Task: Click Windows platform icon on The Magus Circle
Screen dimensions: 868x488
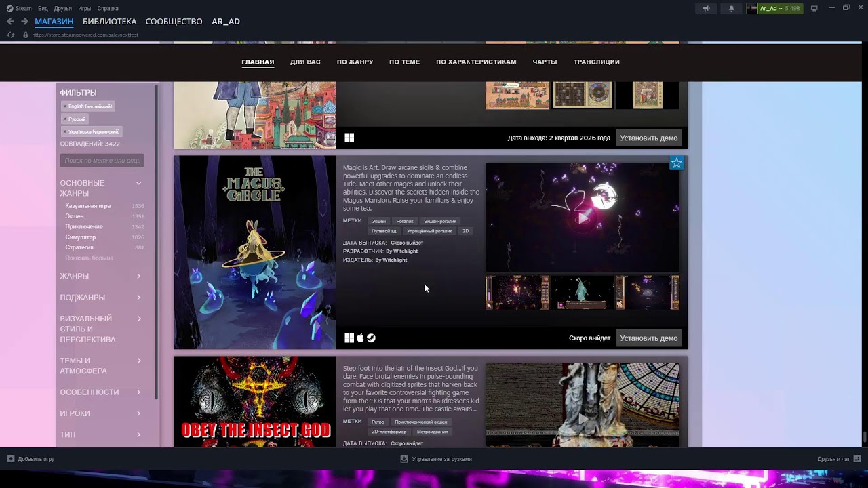Action: (x=349, y=338)
